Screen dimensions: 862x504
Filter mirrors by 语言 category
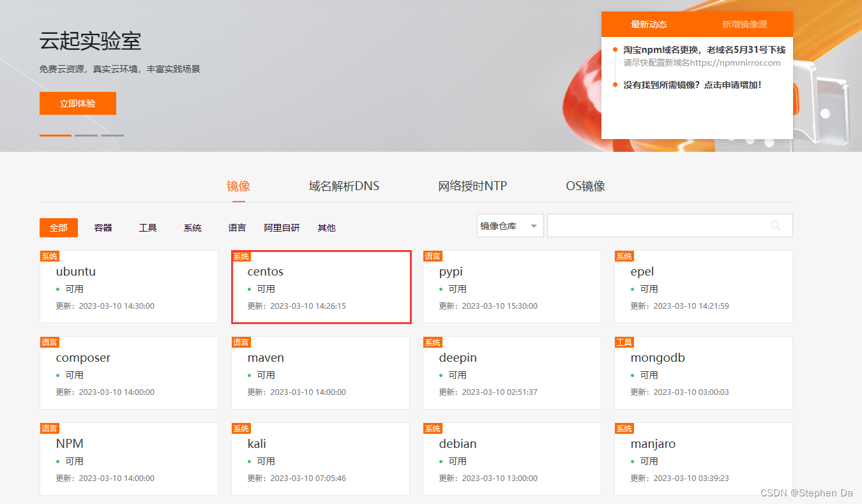238,228
